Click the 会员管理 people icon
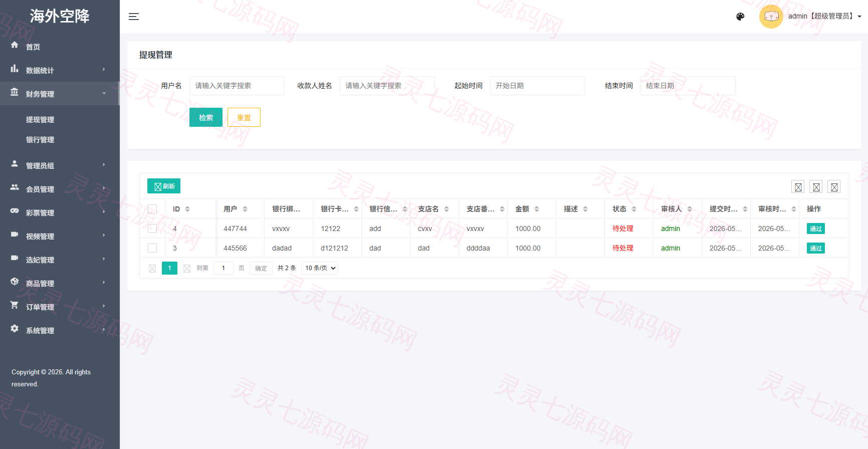The image size is (868, 449). click(x=15, y=187)
